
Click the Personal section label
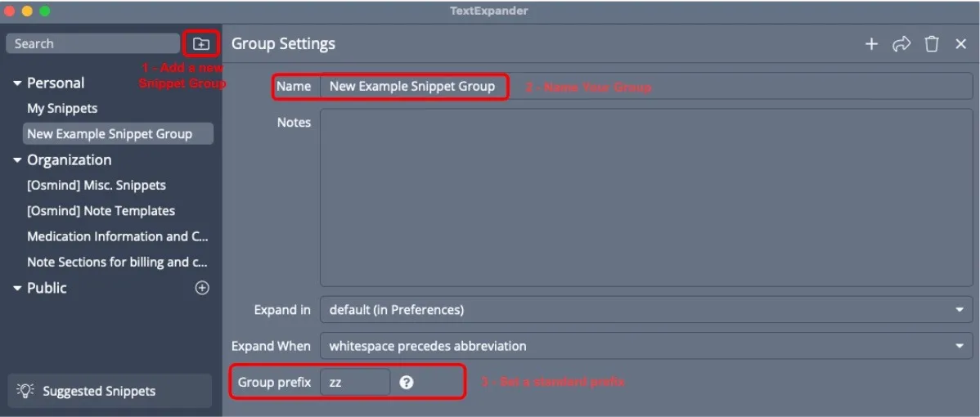pos(56,83)
